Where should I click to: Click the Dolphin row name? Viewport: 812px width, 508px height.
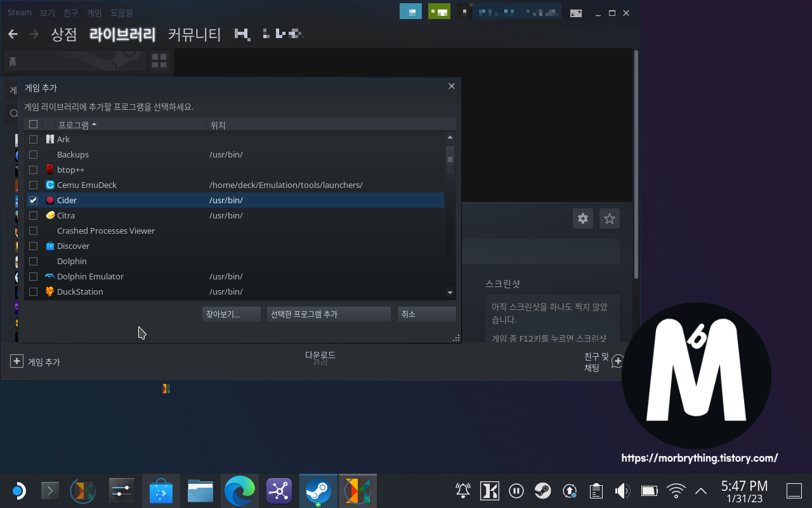(72, 261)
